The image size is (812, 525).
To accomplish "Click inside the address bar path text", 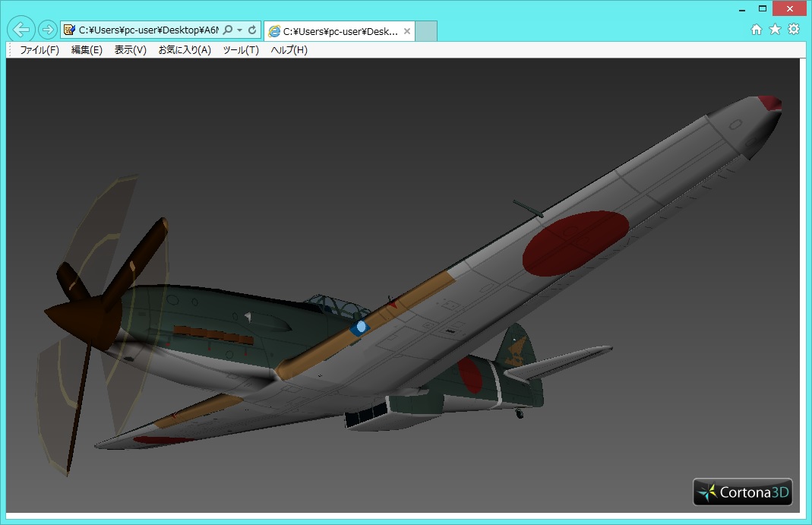I will pyautogui.click(x=148, y=30).
